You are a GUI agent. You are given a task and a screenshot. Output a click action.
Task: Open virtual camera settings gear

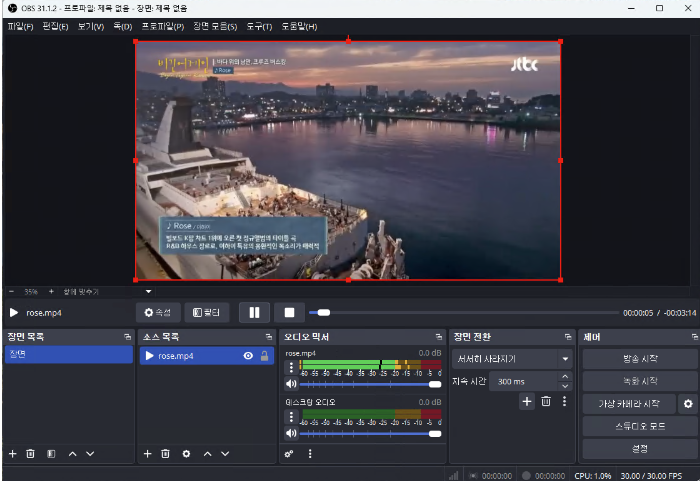[x=688, y=404]
